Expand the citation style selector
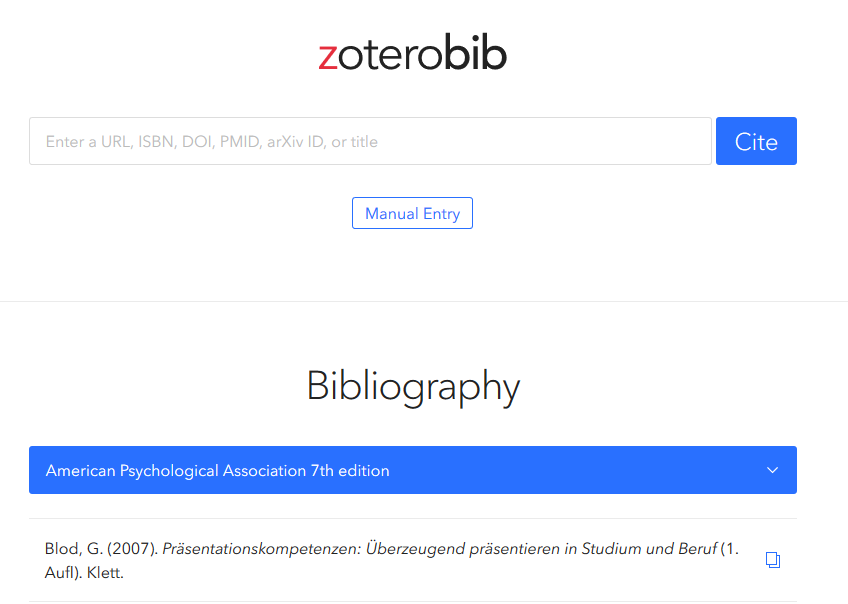848x604 pixels. click(x=412, y=470)
